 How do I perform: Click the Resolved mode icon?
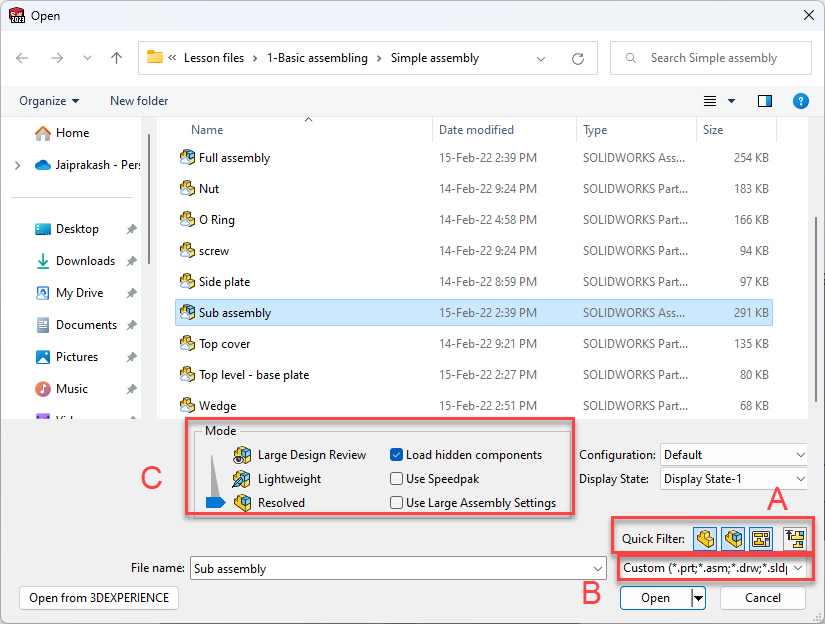[242, 503]
